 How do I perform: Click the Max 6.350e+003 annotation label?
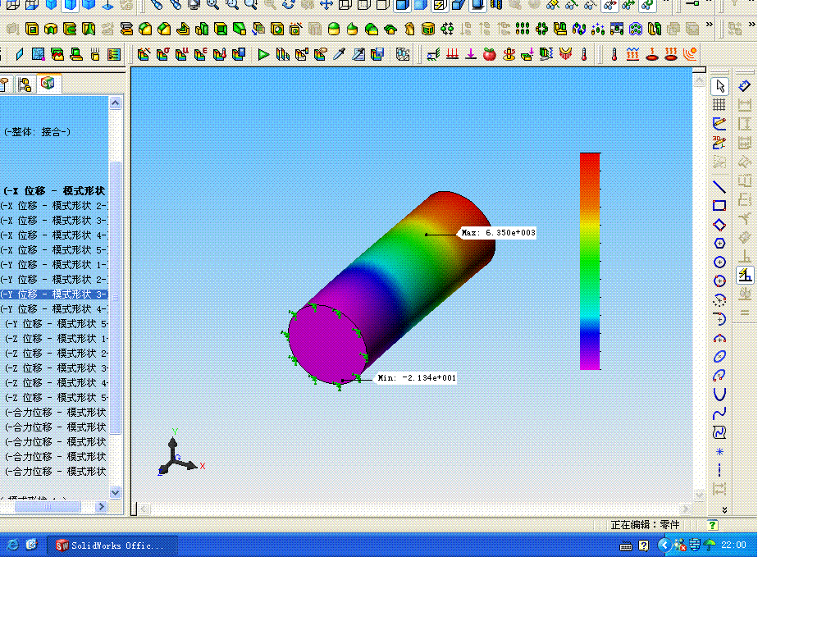[x=498, y=232]
